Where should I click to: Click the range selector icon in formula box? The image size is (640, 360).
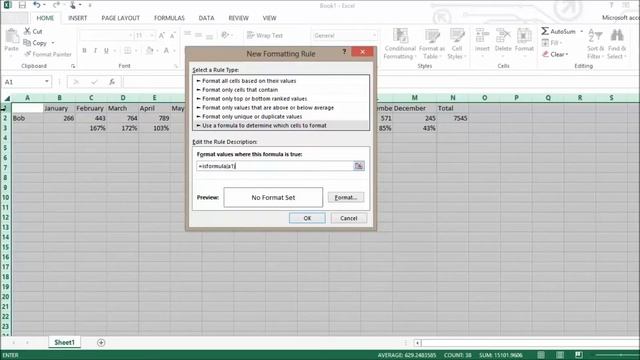[x=358, y=166]
